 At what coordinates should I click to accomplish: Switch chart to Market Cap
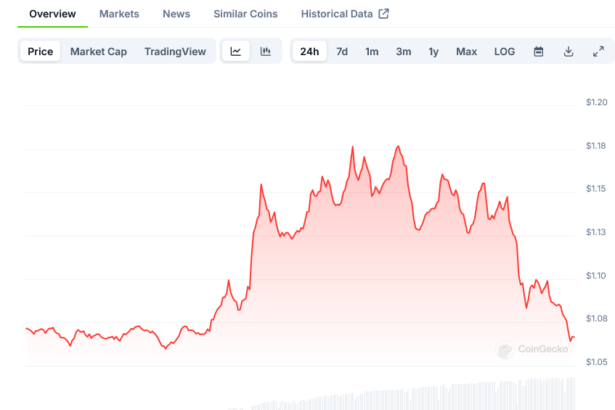97,51
